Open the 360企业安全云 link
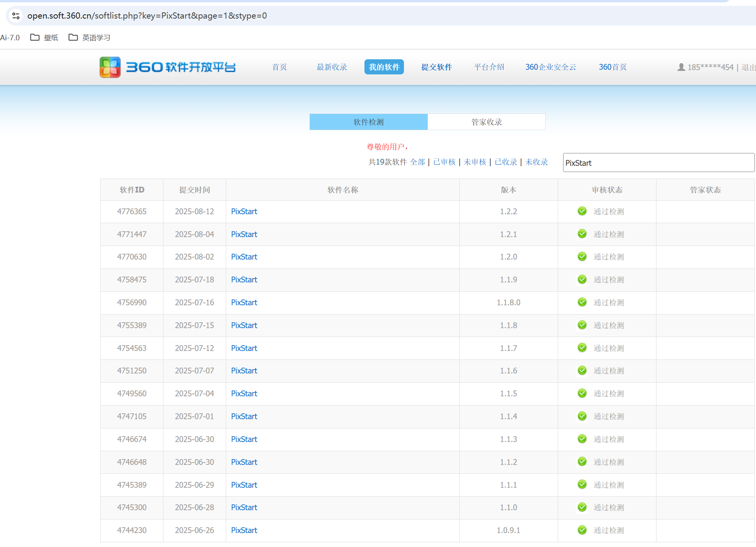 550,67
